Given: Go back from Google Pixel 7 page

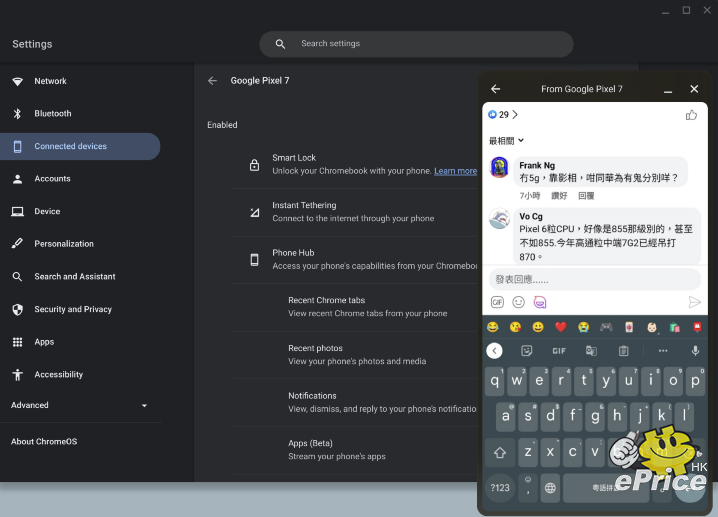Looking at the screenshot, I should [212, 81].
